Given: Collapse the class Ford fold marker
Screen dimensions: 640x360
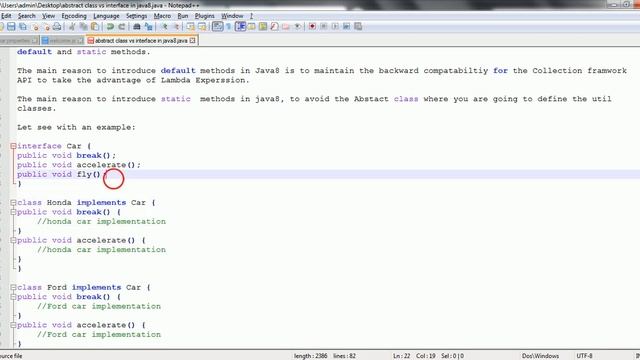Looking at the screenshot, I should (13, 287).
